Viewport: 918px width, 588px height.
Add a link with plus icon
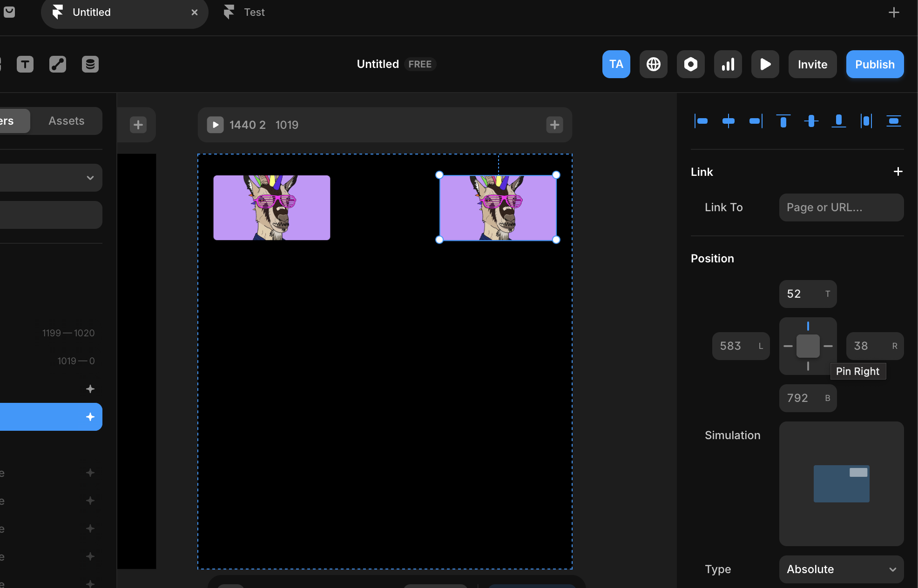pos(898,172)
